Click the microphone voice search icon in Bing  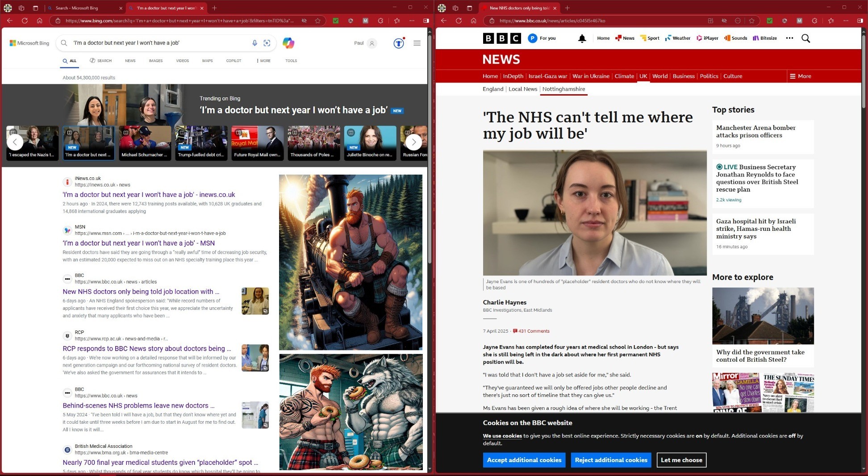(x=255, y=43)
